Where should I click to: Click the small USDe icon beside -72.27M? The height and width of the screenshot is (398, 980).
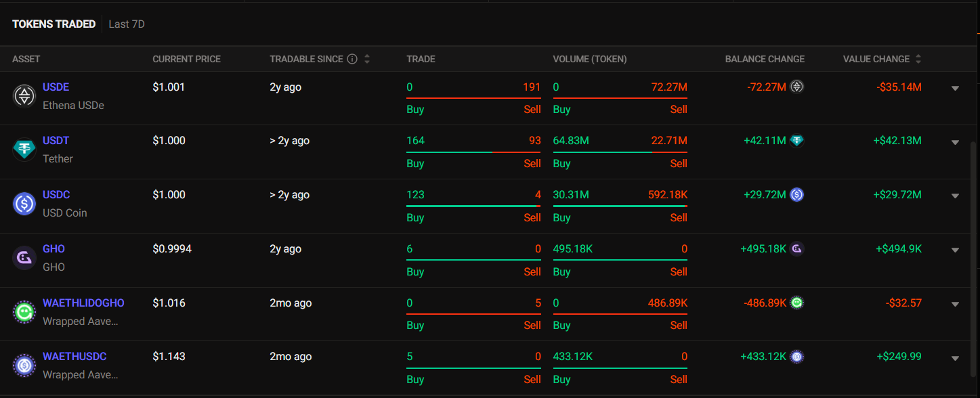797,87
